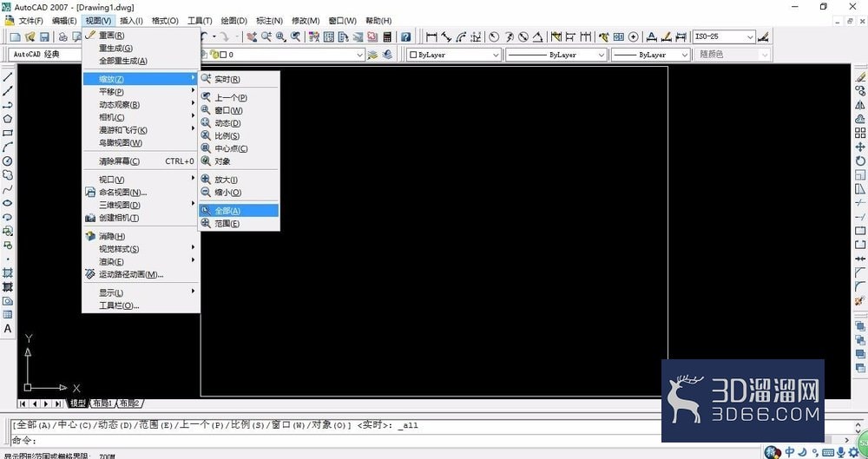Open the AutoCAD 经典 workspace dropdown
The width and height of the screenshot is (868, 459).
click(x=45, y=55)
